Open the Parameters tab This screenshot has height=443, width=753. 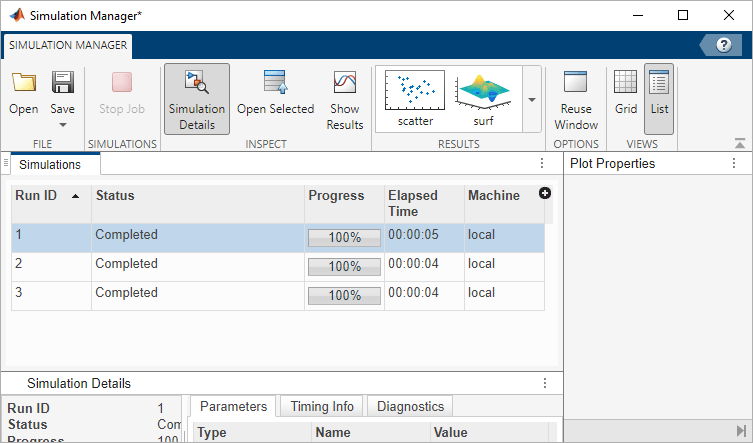pyautogui.click(x=233, y=406)
